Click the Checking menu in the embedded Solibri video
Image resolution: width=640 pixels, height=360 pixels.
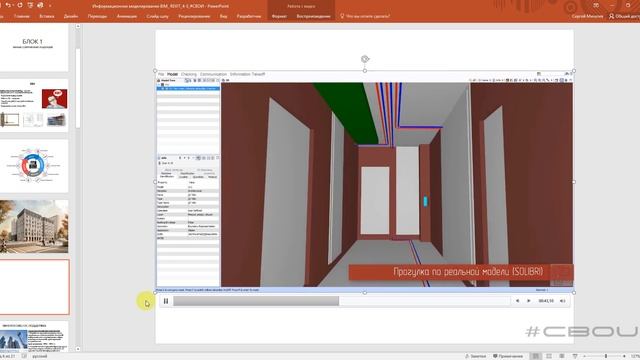[189, 74]
